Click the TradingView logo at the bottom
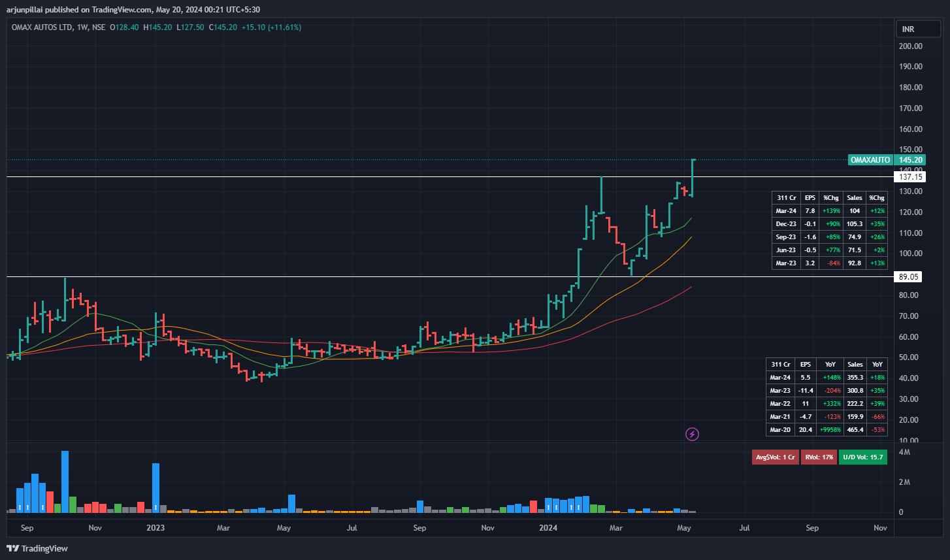This screenshot has width=950, height=560. tap(37, 548)
